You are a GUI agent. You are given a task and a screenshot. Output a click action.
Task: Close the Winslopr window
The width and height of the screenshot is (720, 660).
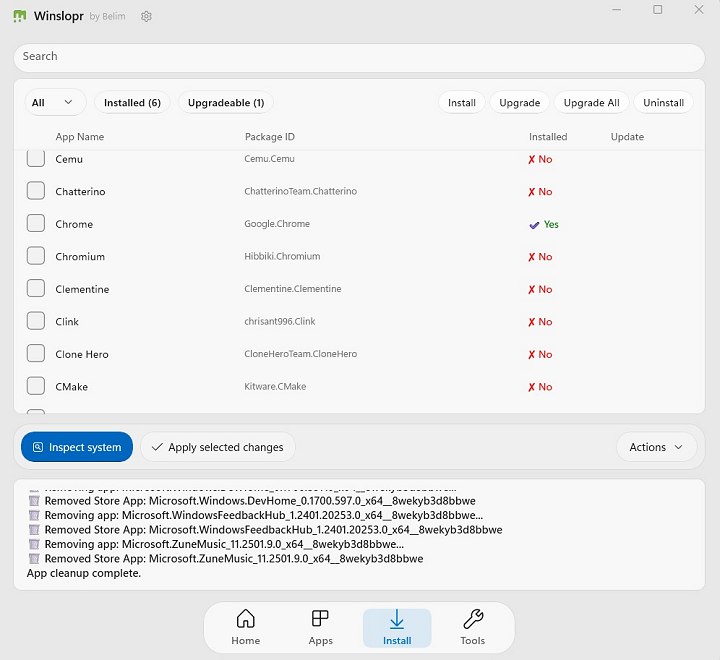(699, 10)
